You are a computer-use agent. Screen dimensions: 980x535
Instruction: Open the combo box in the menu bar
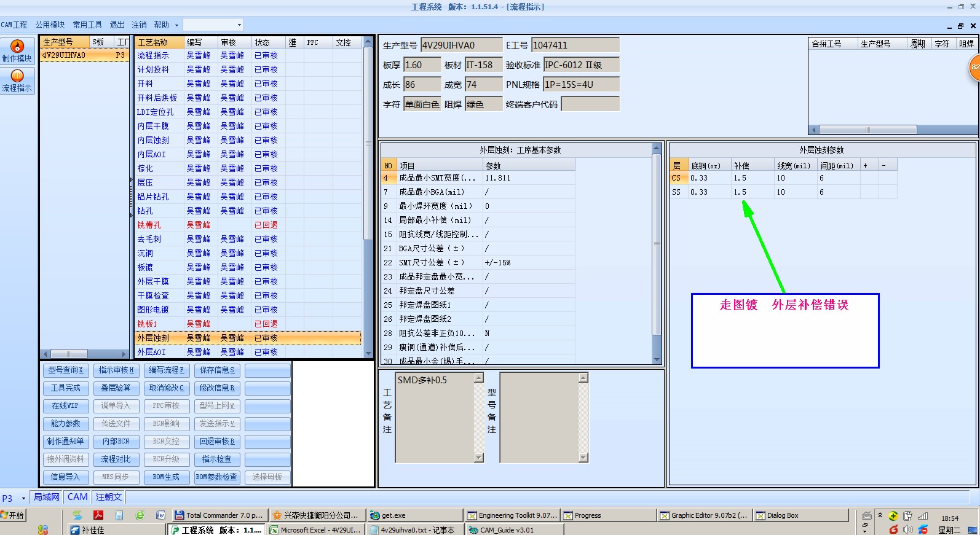pyautogui.click(x=213, y=25)
